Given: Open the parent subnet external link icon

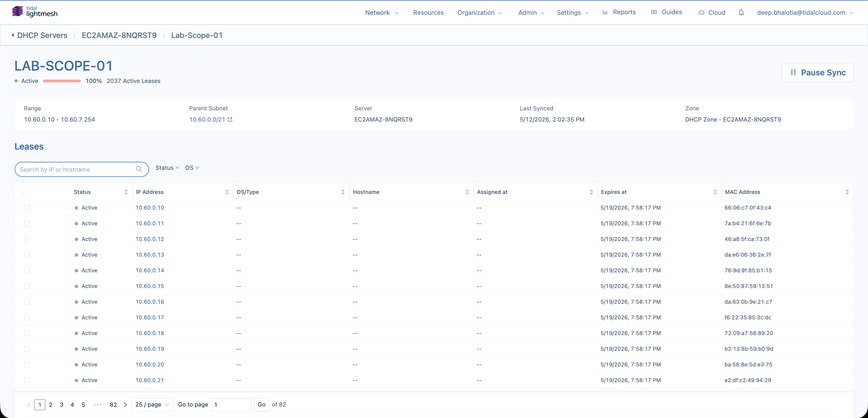Looking at the screenshot, I should [x=230, y=119].
